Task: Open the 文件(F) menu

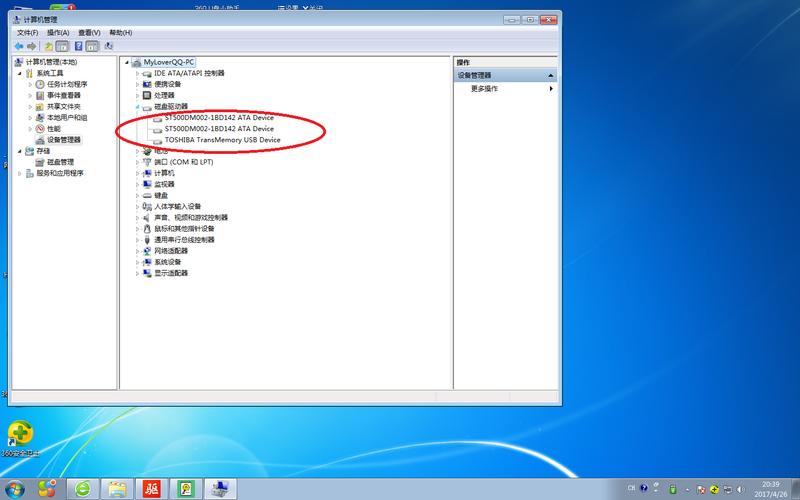Action: pos(28,33)
